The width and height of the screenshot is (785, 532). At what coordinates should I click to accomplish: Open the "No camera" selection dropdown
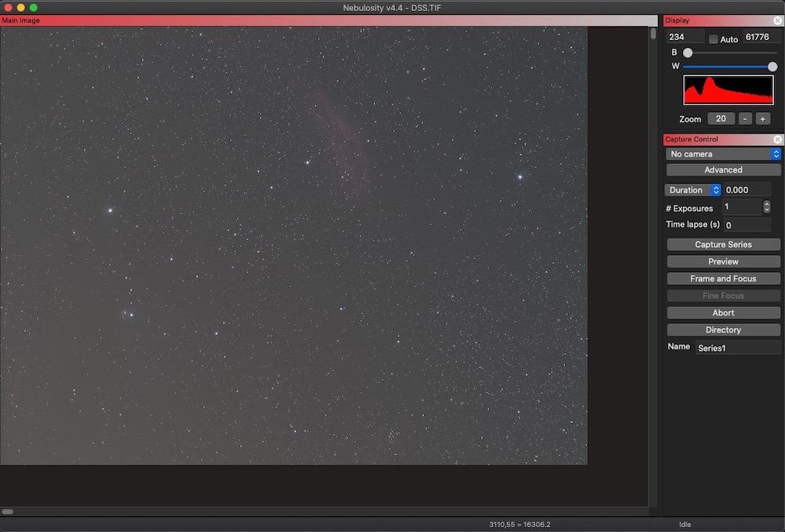point(723,154)
